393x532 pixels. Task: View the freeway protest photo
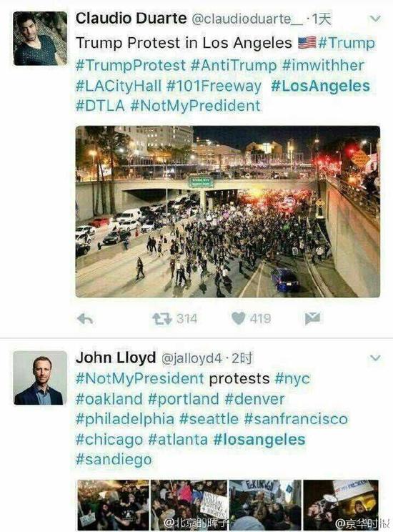click(x=227, y=212)
